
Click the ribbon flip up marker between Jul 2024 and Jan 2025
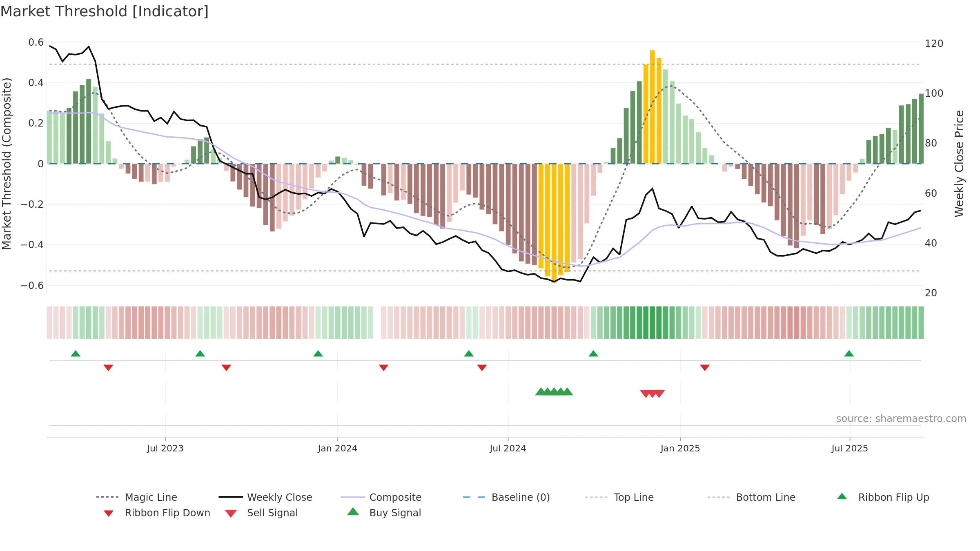pos(593,353)
